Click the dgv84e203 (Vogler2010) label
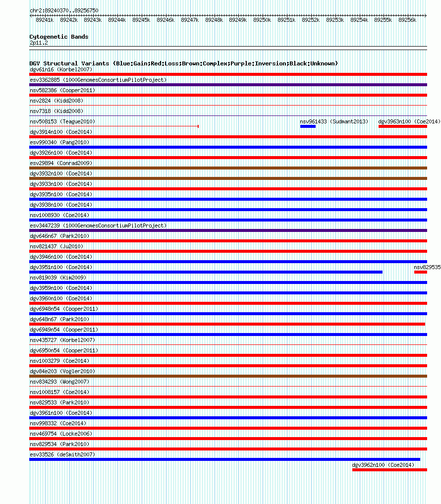The width and height of the screenshot is (441, 504). click(x=62, y=371)
